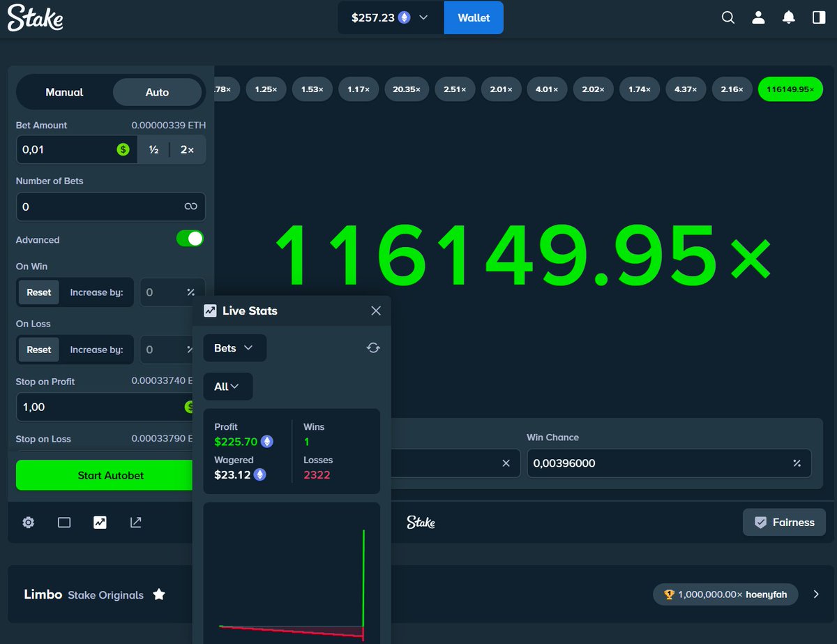This screenshot has width=837, height=644.
Task: Click the Win Chance input field
Action: pyautogui.click(x=669, y=463)
